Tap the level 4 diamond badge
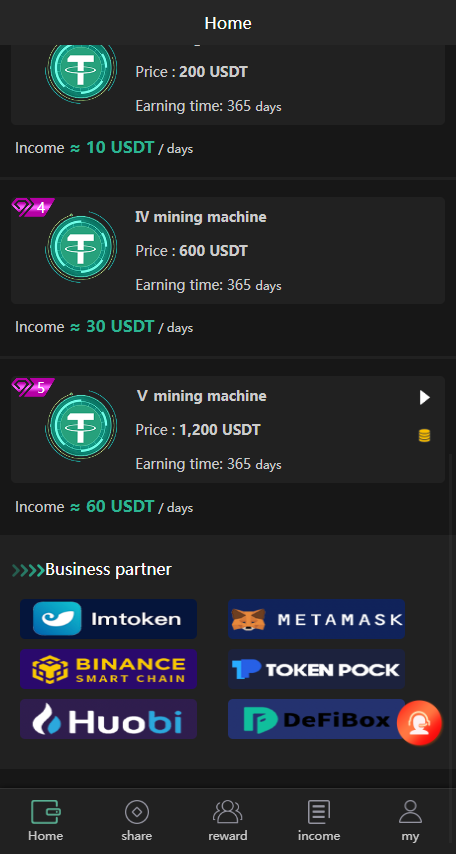 coord(33,208)
